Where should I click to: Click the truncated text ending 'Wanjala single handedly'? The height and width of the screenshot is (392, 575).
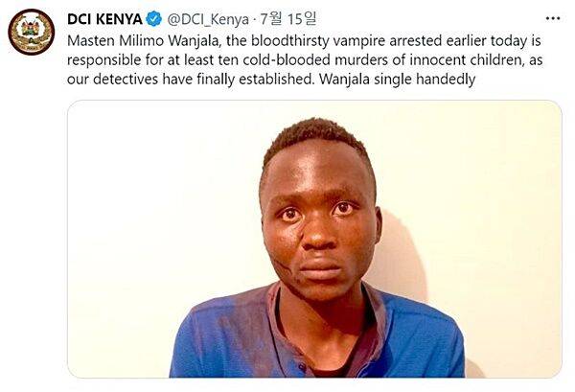coord(397,80)
